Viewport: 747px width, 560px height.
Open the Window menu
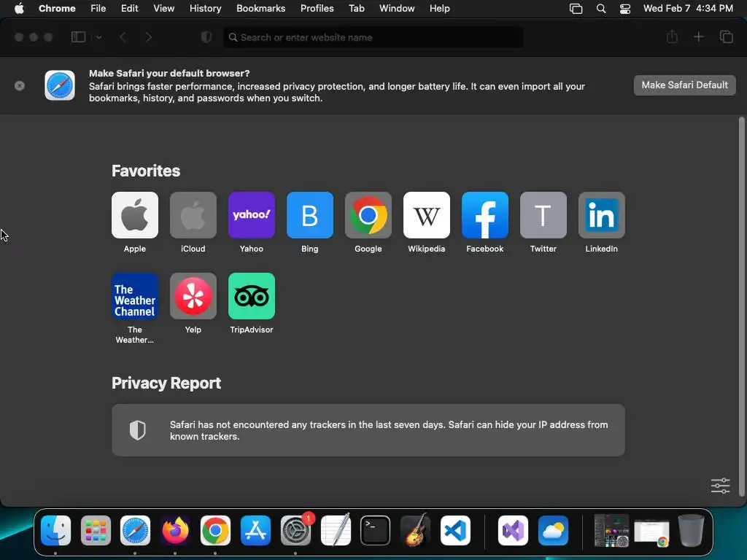tap(397, 9)
